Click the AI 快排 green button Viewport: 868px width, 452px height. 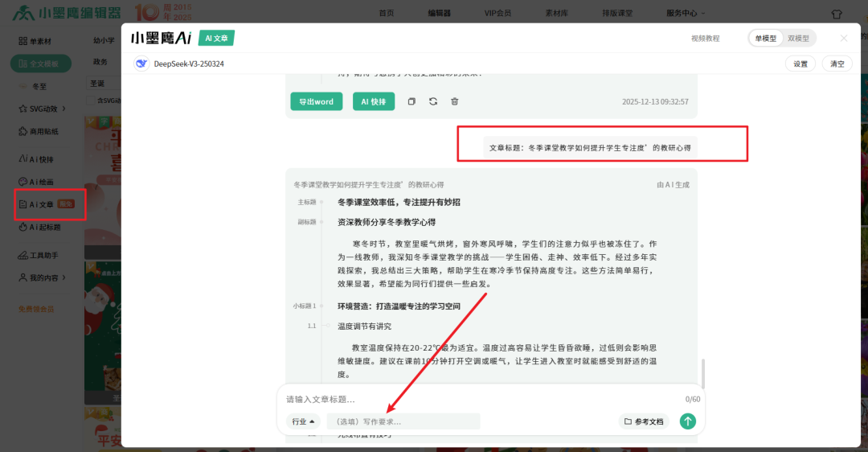pos(374,101)
